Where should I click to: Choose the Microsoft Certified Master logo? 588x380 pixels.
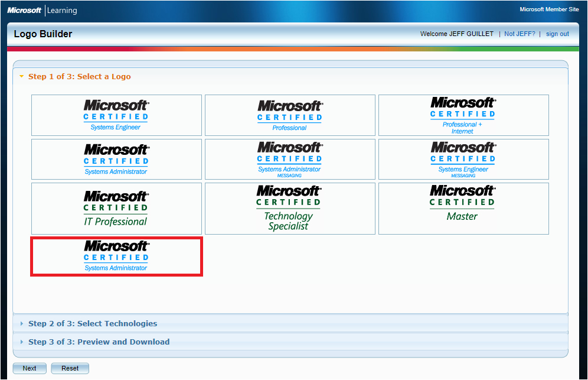point(463,209)
